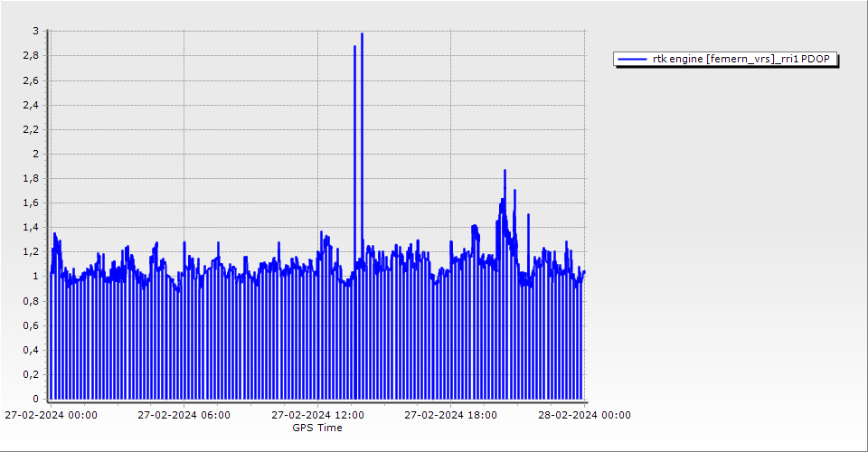Select the '2,8' y-axis tick label
This screenshot has width=868, height=452.
tap(31, 56)
